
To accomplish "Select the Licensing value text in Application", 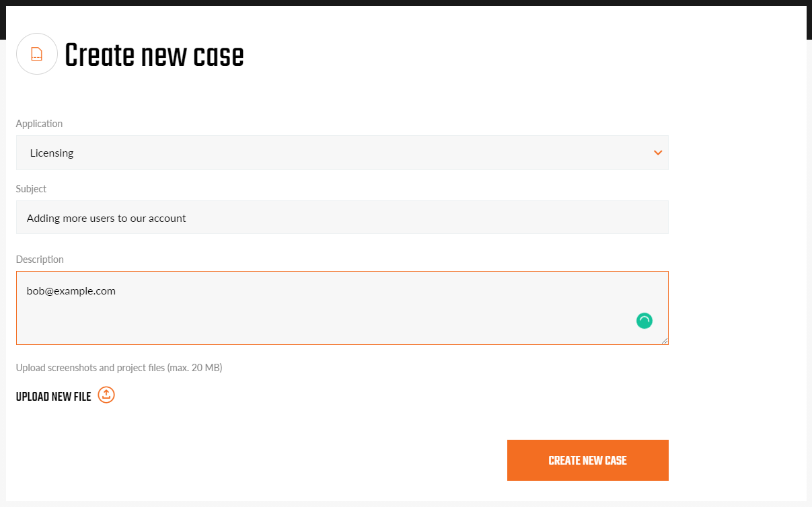I will pyautogui.click(x=52, y=153).
